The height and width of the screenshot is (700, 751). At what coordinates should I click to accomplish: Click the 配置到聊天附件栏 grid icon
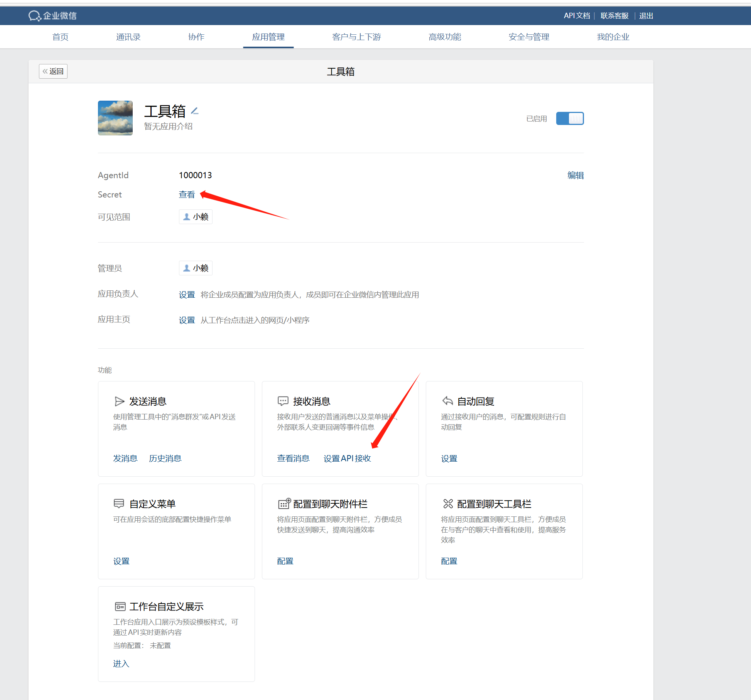284,504
